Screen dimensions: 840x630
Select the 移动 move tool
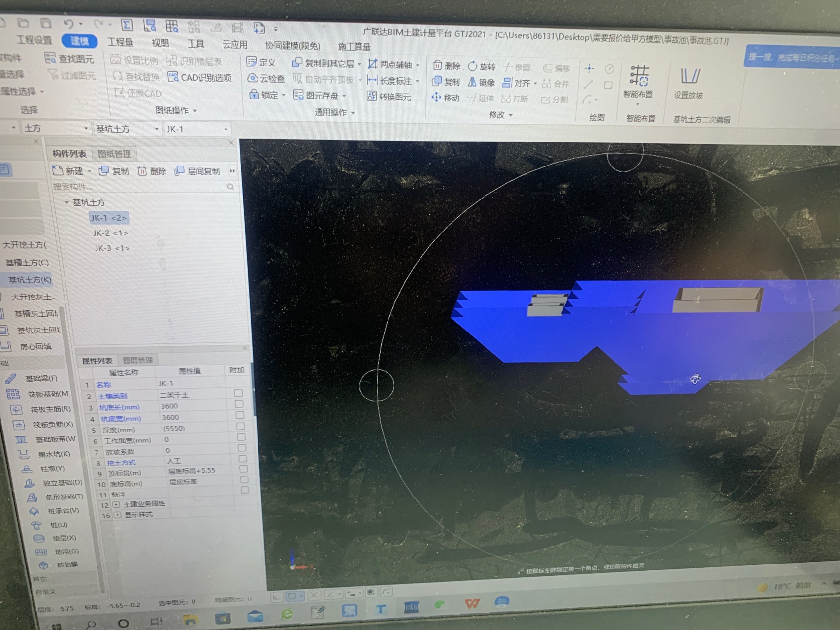pyautogui.click(x=446, y=98)
